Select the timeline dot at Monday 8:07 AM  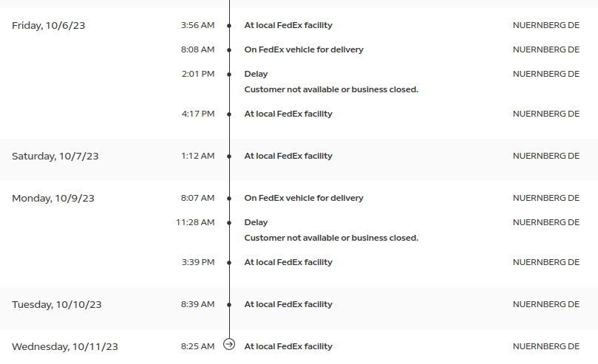pyautogui.click(x=229, y=199)
